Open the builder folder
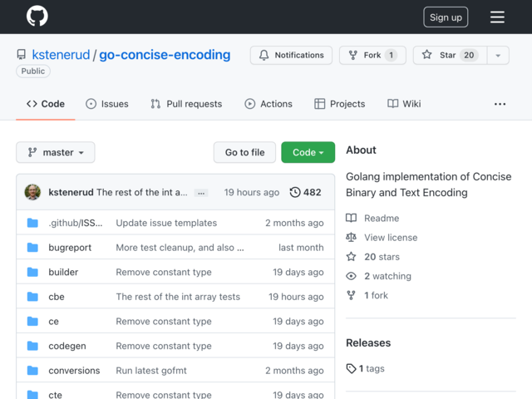532x399 pixels. [x=63, y=272]
